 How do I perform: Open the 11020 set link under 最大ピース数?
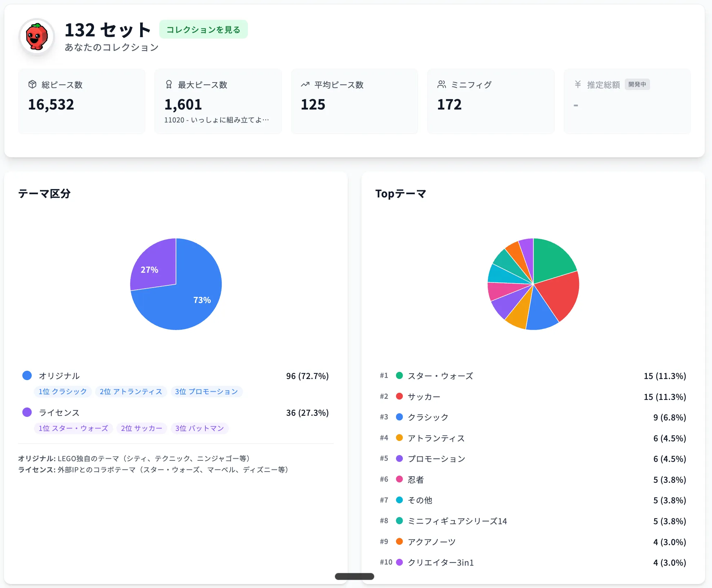click(x=217, y=120)
